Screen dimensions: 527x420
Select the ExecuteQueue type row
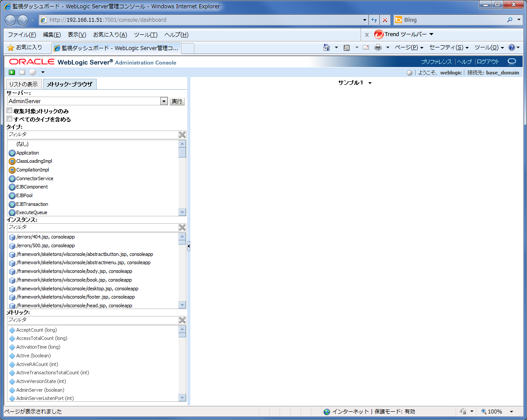click(x=93, y=213)
